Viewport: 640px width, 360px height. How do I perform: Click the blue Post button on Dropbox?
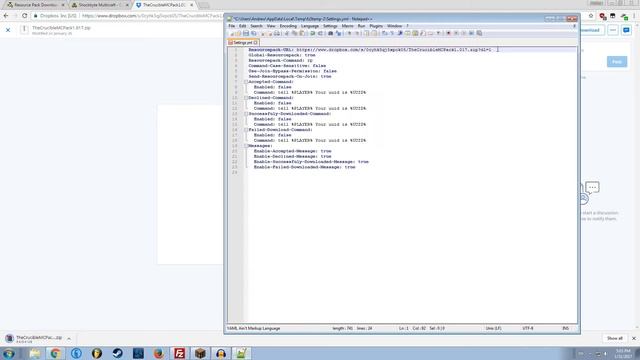[617, 62]
